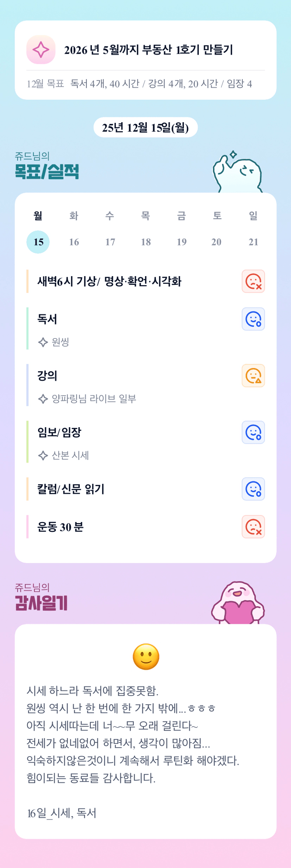The image size is (291, 868).
Task: Open the 2026년 5월 goal title
Action: 148,50
